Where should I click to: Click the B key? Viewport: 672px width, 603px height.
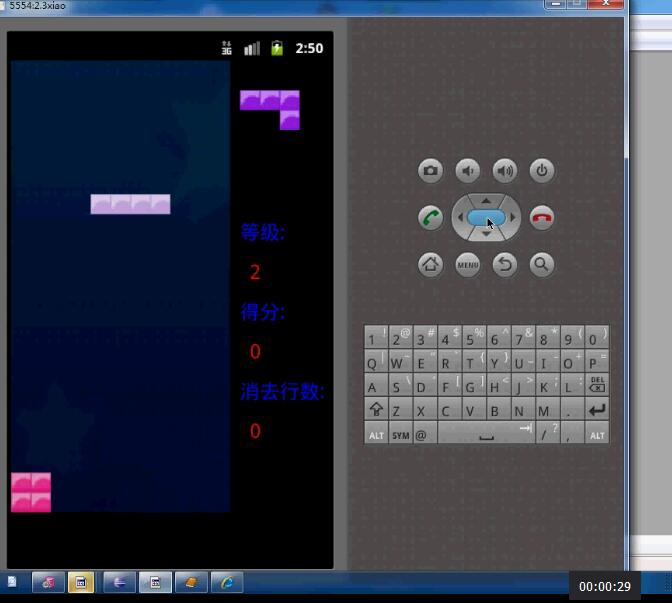coord(499,409)
